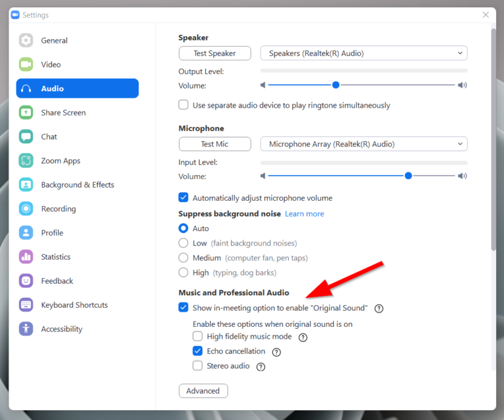Expand the Microphone Array dropdown
Viewport: 504px width, 420px height.
(x=364, y=144)
